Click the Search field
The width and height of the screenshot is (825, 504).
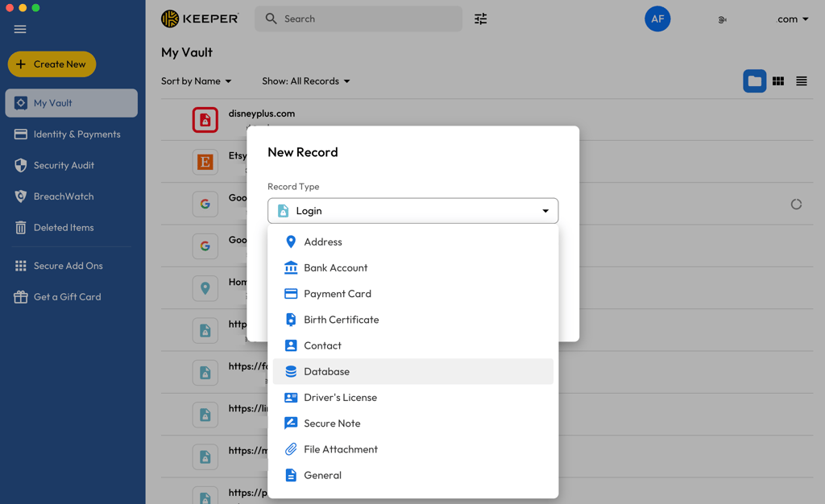(x=359, y=19)
